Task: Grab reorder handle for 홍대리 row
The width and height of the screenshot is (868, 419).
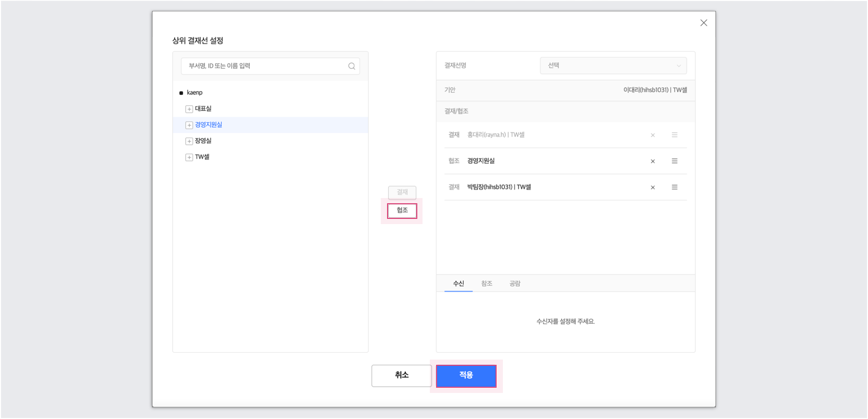Action: click(674, 135)
